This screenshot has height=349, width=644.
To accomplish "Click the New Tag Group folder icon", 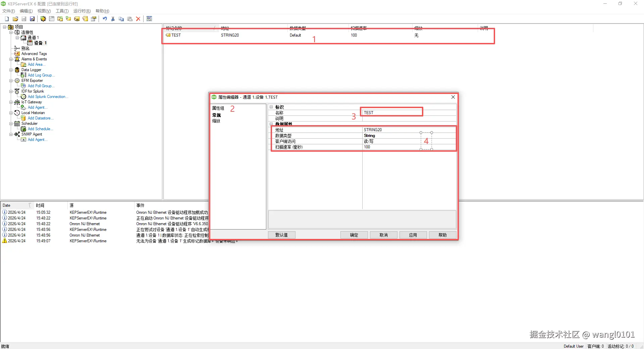I will tap(60, 19).
